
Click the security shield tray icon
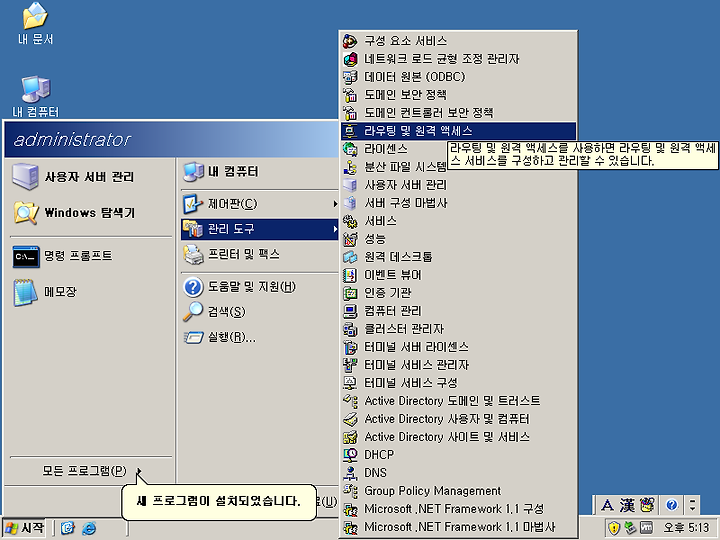(x=613, y=528)
